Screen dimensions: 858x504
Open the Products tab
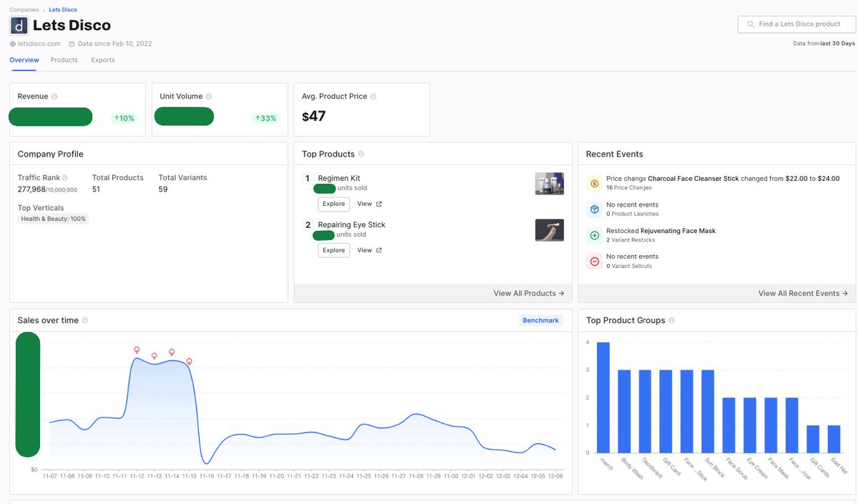click(x=64, y=60)
